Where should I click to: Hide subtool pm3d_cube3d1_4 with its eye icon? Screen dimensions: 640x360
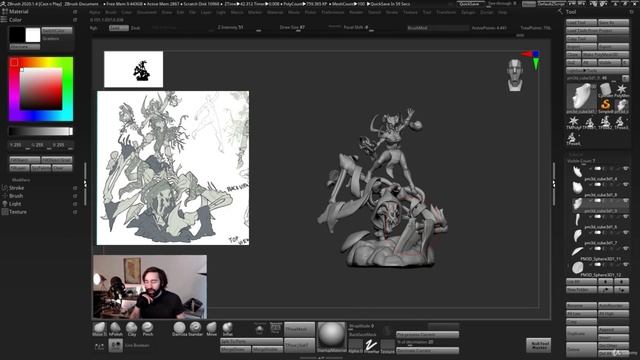625,169
